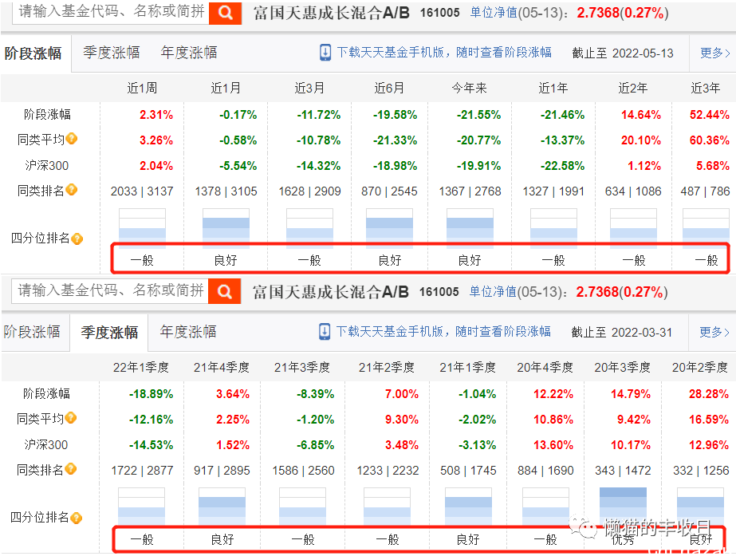Open 同类平均 help icon in the 近1周 table
Screen dimensions: 736x560
pos(71,139)
